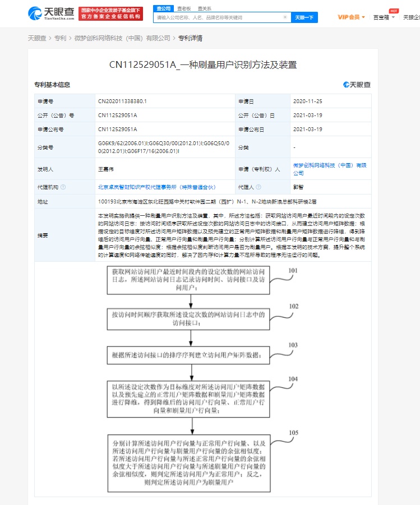Expand the 百宝箱 menu
The image size is (420, 505).
click(x=384, y=17)
